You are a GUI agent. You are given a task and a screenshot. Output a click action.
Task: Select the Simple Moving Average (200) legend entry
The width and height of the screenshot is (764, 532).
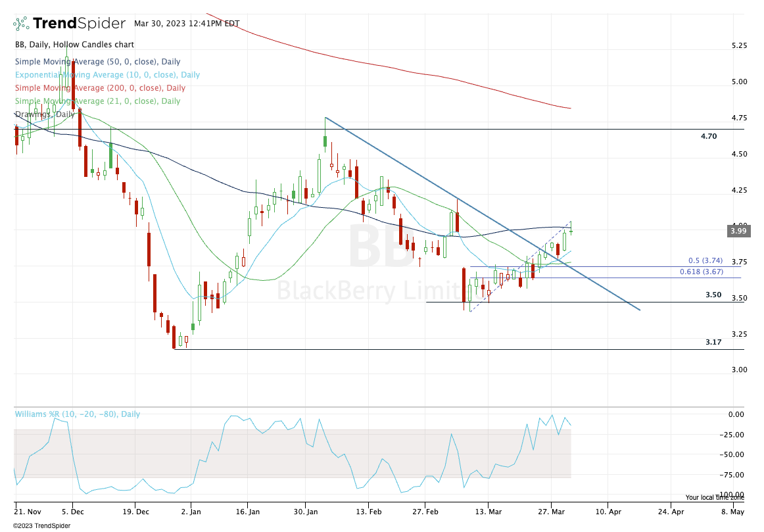(x=100, y=87)
